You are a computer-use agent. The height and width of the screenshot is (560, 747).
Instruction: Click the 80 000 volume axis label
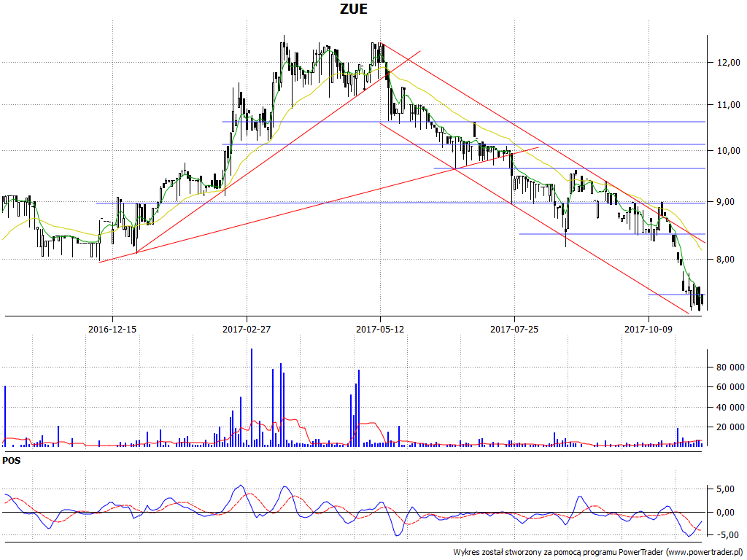pos(730,367)
